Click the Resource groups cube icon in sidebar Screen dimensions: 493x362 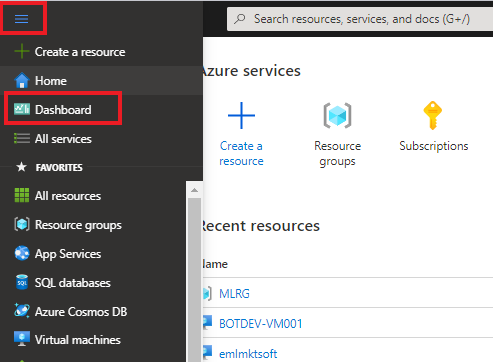coord(22,224)
